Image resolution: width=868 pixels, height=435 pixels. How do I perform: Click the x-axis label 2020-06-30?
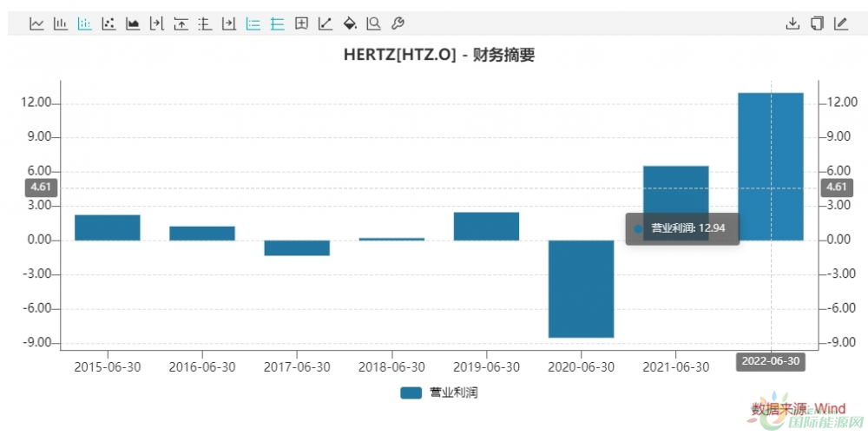[x=582, y=367]
